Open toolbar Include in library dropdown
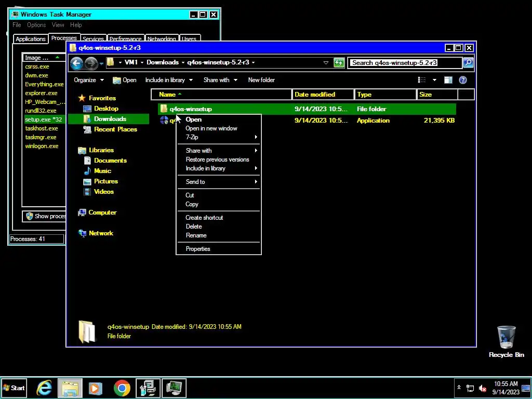The height and width of the screenshot is (399, 532). tap(169, 80)
